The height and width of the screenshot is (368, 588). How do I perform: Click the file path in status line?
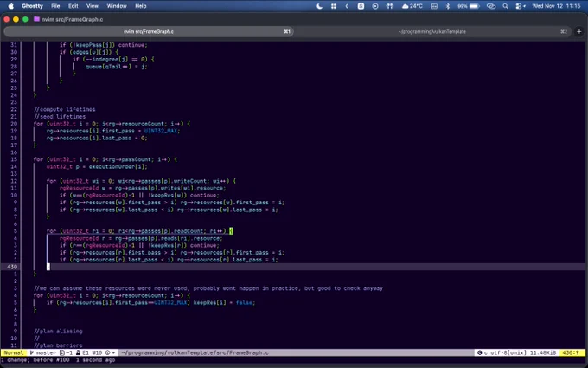[195, 352]
